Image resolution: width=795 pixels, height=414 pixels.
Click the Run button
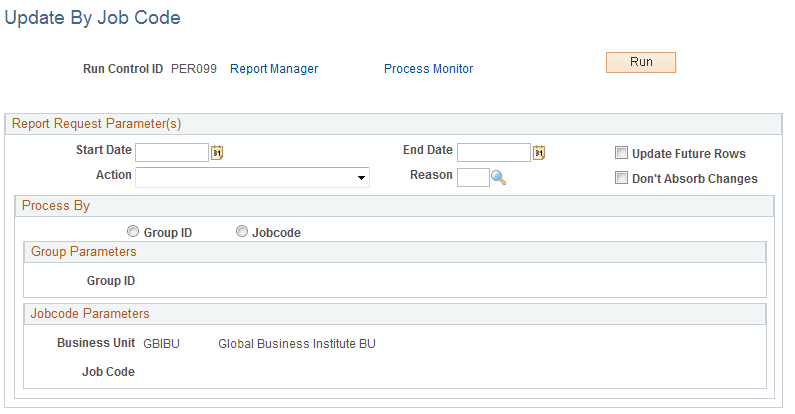(x=641, y=62)
